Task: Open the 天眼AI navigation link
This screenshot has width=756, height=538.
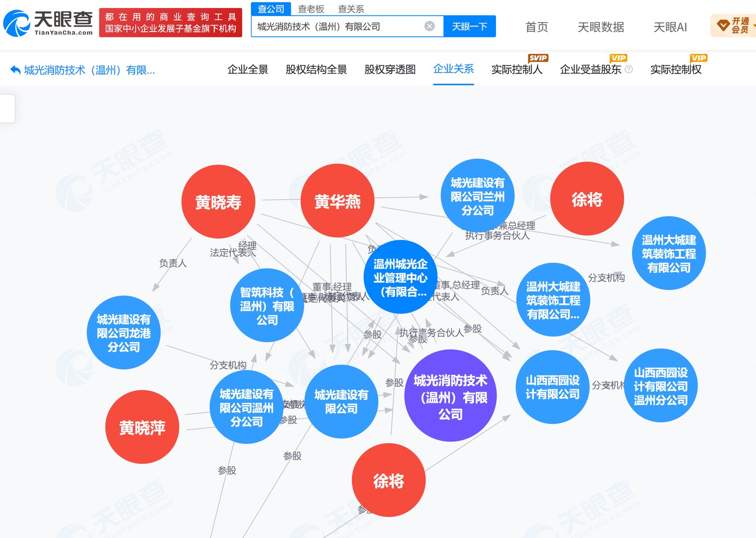Action: click(670, 27)
